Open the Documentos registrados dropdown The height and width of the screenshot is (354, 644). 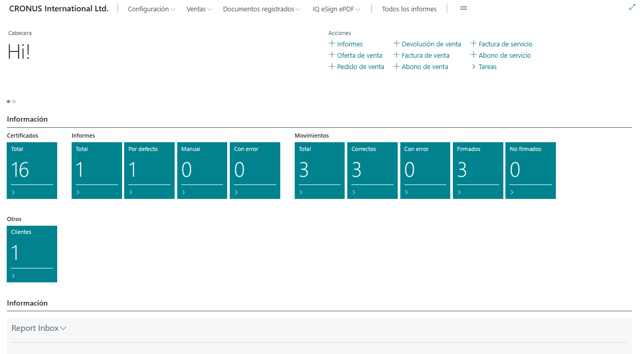point(261,9)
